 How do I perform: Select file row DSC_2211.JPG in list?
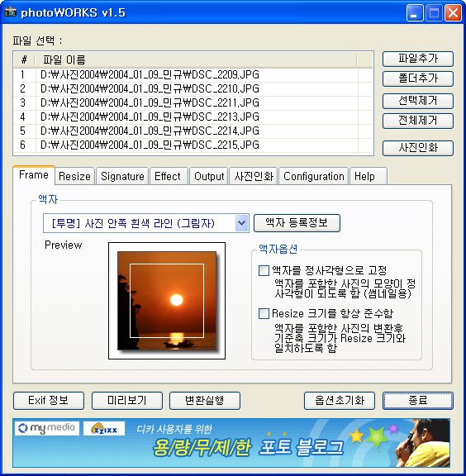pyautogui.click(x=193, y=103)
